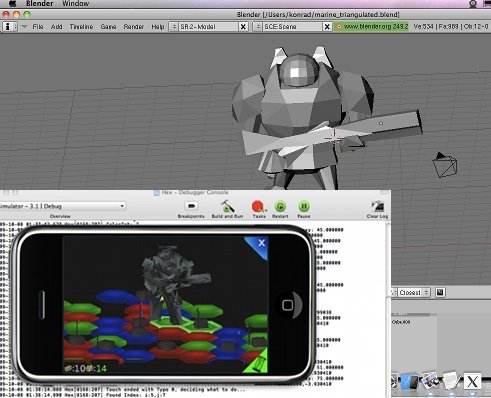Viewport: 491px width, 398px height.
Task: Open the Window menu in macOS bar
Action: pyautogui.click(x=75, y=4)
